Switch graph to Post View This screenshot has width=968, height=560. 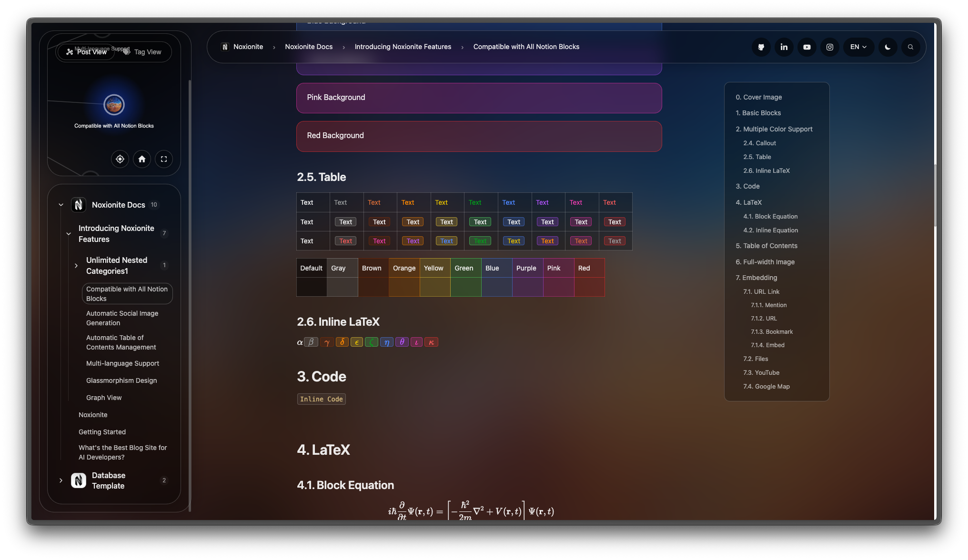tap(87, 52)
